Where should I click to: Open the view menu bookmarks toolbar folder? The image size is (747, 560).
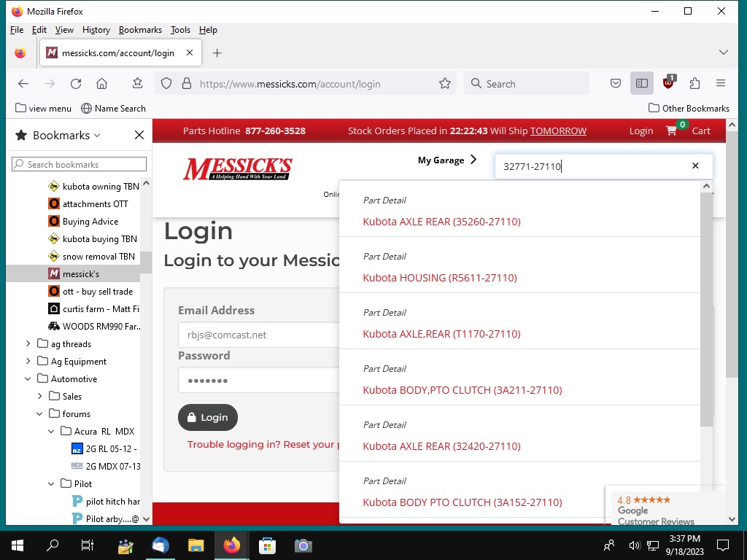point(43,109)
